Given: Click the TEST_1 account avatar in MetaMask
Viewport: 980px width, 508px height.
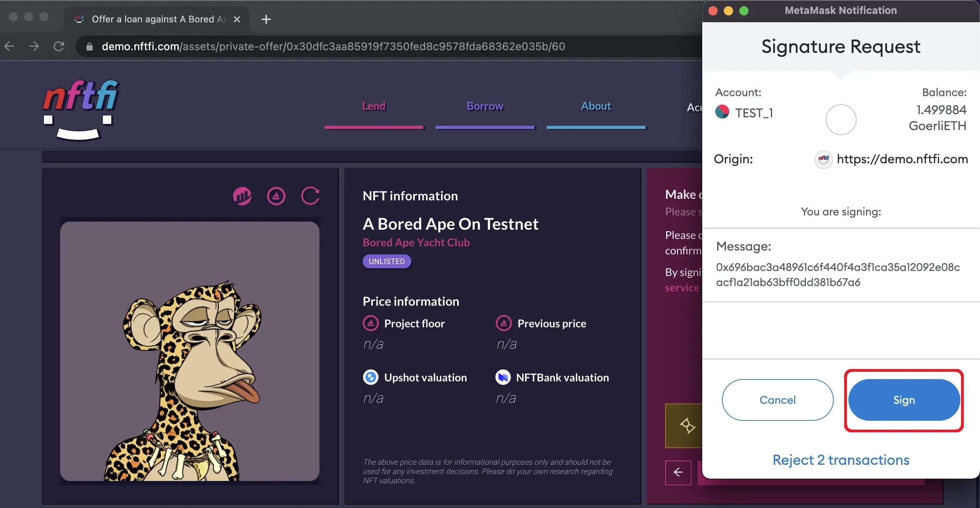Looking at the screenshot, I should [x=722, y=112].
